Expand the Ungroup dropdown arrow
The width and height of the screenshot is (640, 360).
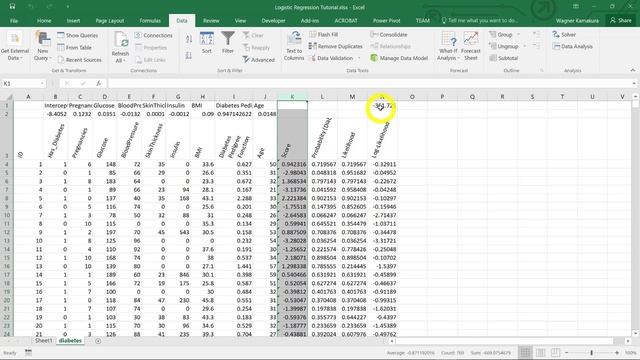525,46
